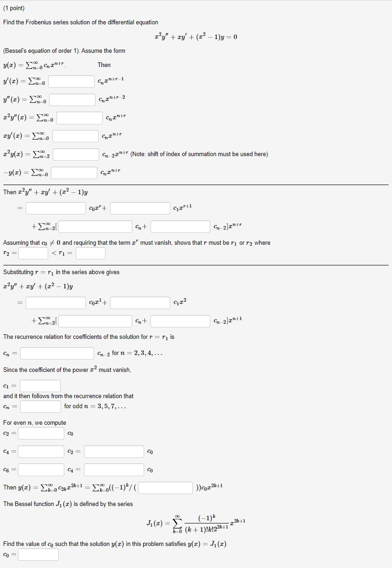Click the c1x² coefficient box after substitution

tap(140, 303)
